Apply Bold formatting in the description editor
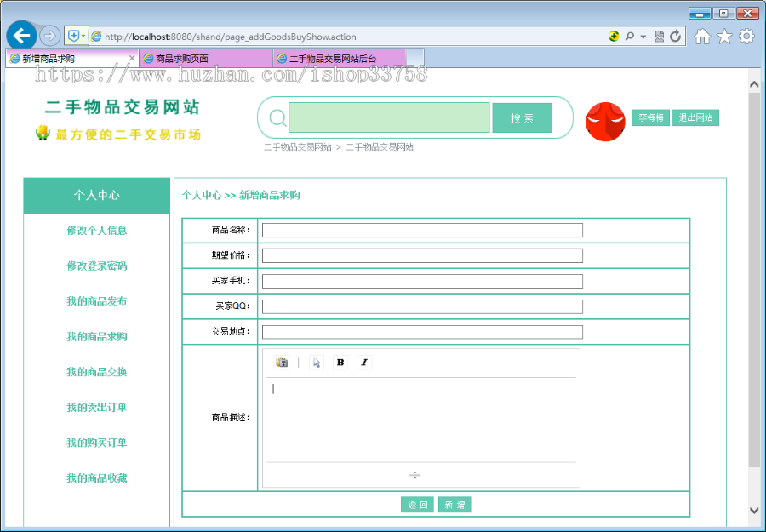 (340, 362)
